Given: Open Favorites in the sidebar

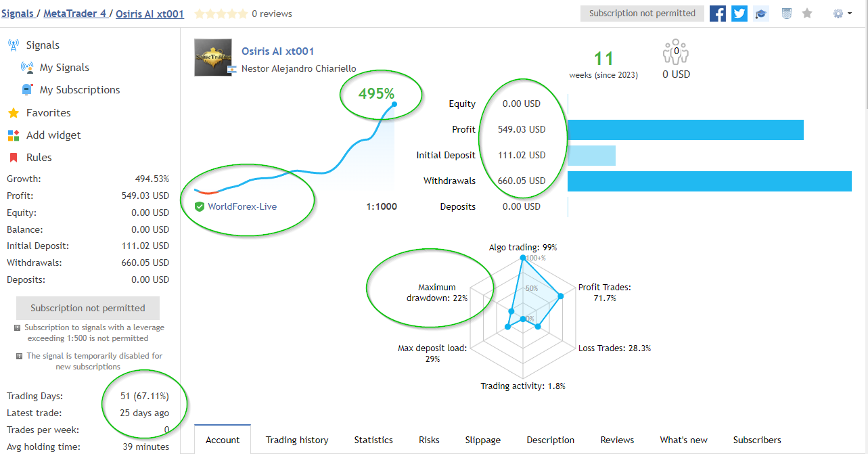Looking at the screenshot, I should click(49, 113).
